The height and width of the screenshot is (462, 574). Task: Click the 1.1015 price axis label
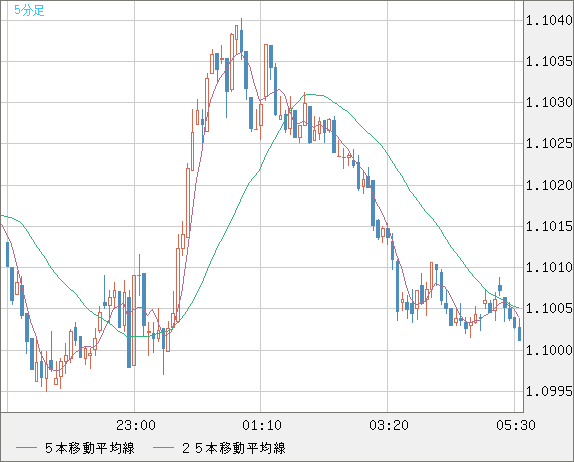coord(549,226)
